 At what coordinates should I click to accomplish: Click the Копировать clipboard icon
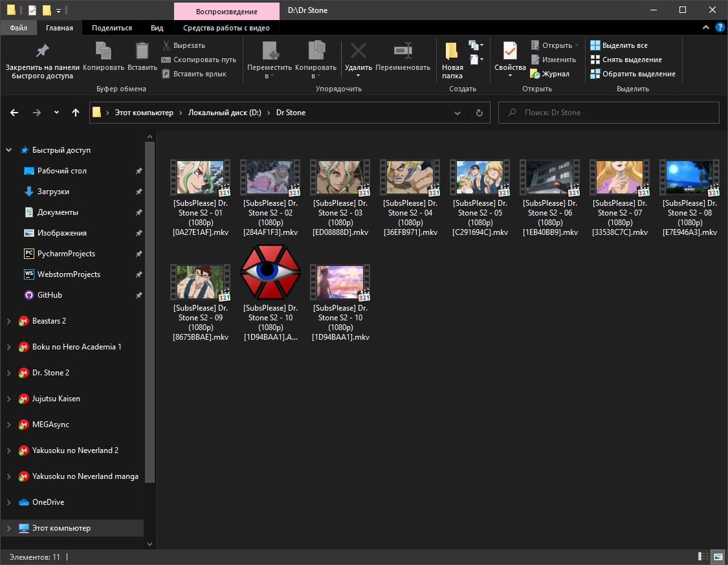point(103,57)
